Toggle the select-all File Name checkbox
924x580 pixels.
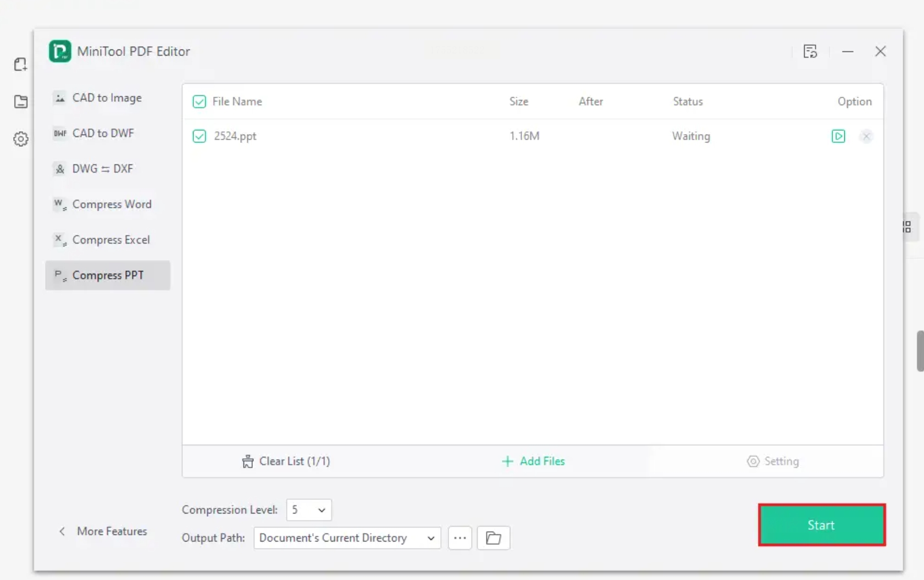(x=199, y=102)
